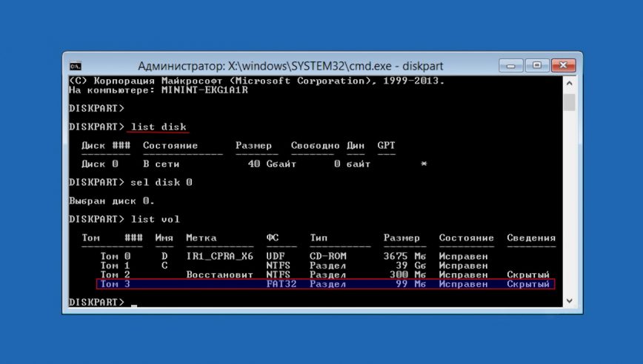
Task: Maximize the diskpart command window
Action: tap(537, 66)
